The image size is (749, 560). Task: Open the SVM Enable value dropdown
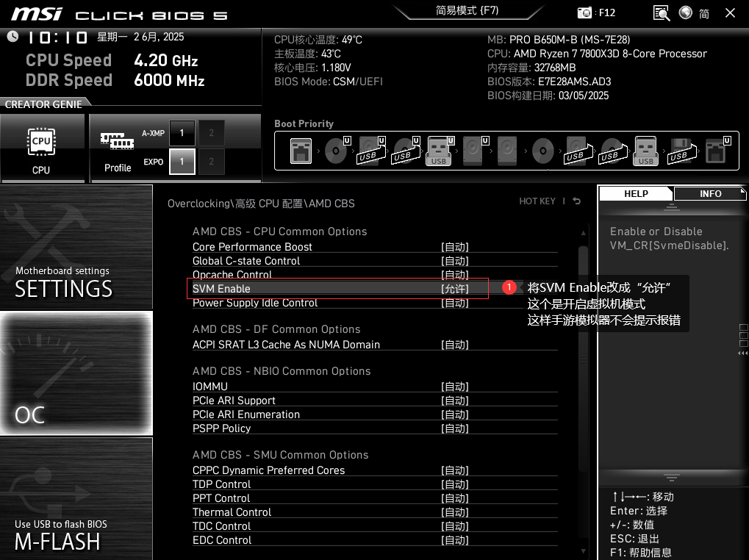pos(455,289)
